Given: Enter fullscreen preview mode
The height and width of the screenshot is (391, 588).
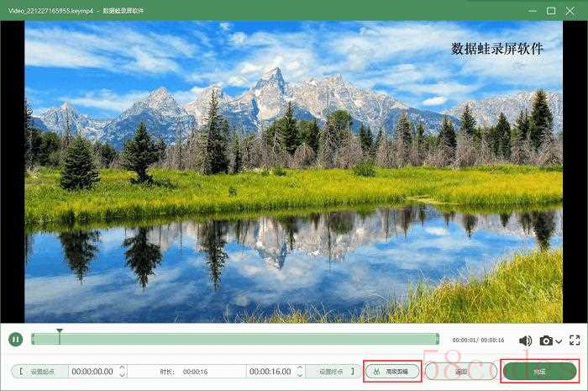Looking at the screenshot, I should coord(575,341).
